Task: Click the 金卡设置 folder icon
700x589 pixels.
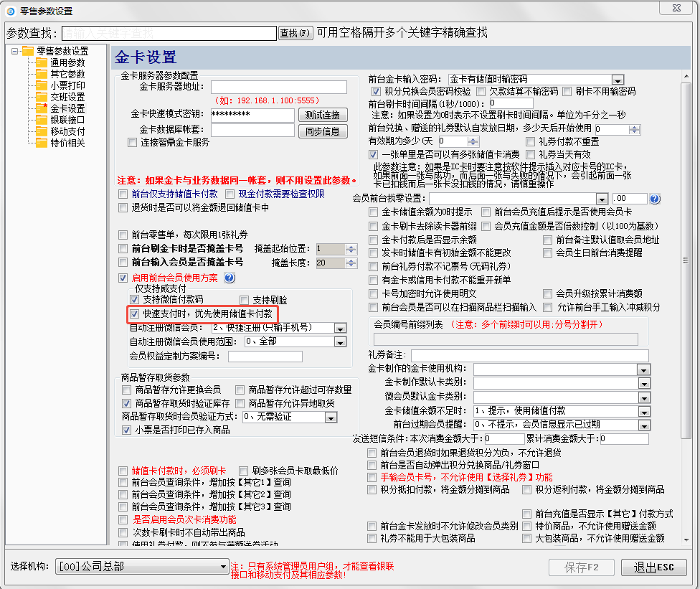Action: pos(42,108)
